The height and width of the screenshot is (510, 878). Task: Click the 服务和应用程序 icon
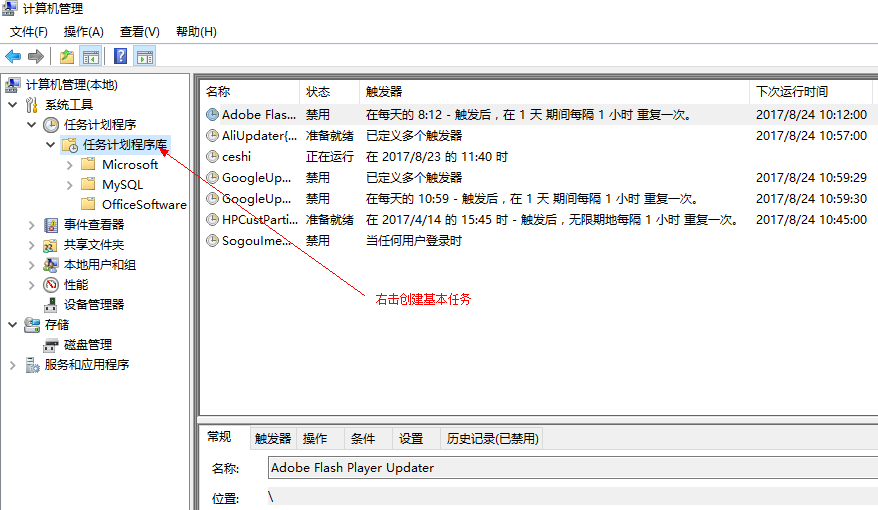pyautogui.click(x=32, y=365)
